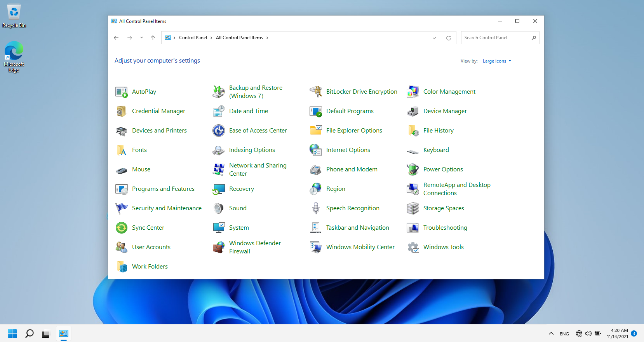The image size is (644, 342).
Task: Open the Programs and Features link
Action: tap(163, 189)
